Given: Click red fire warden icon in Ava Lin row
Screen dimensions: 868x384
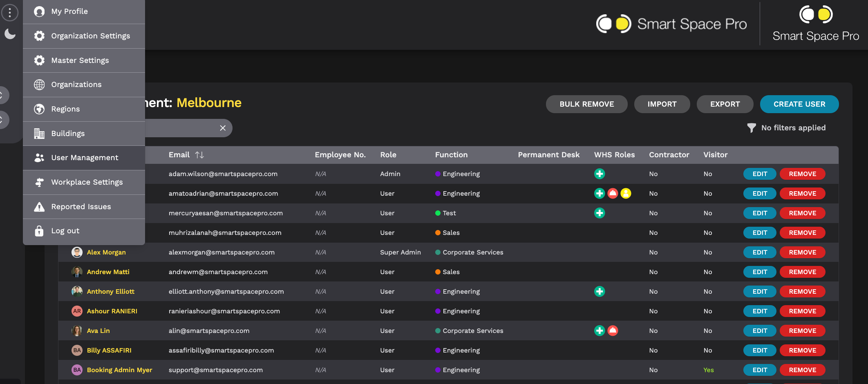Looking at the screenshot, I should pyautogui.click(x=613, y=331).
